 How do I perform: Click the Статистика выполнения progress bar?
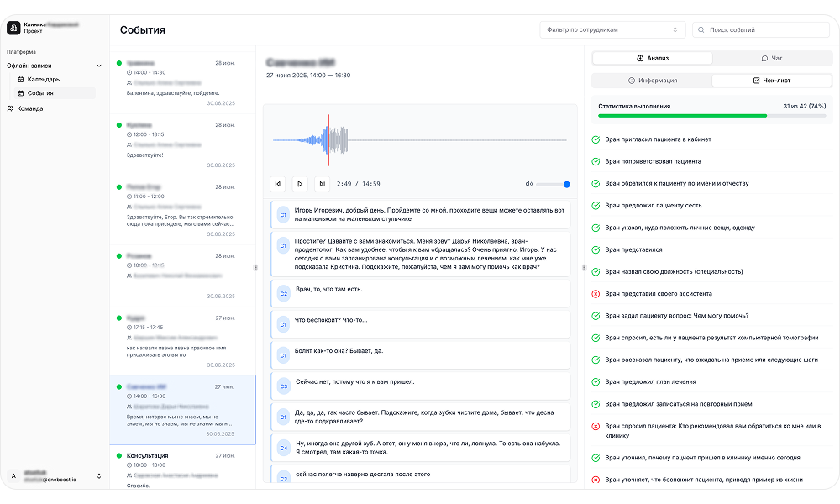pyautogui.click(x=712, y=116)
